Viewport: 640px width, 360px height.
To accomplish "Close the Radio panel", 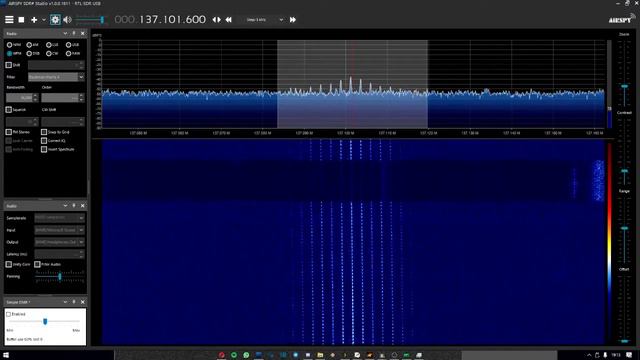I will [x=82, y=33].
